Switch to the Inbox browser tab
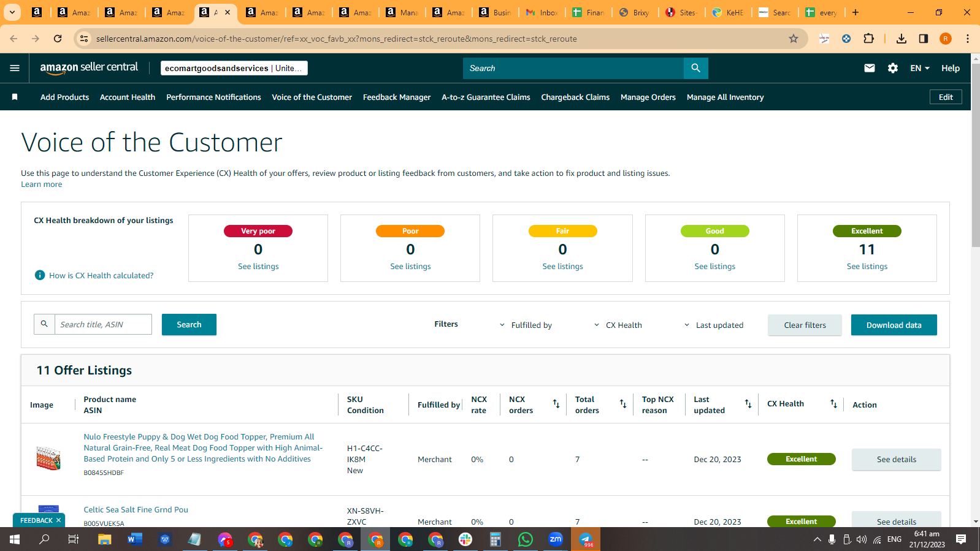The width and height of the screenshot is (980, 551). pos(542,12)
